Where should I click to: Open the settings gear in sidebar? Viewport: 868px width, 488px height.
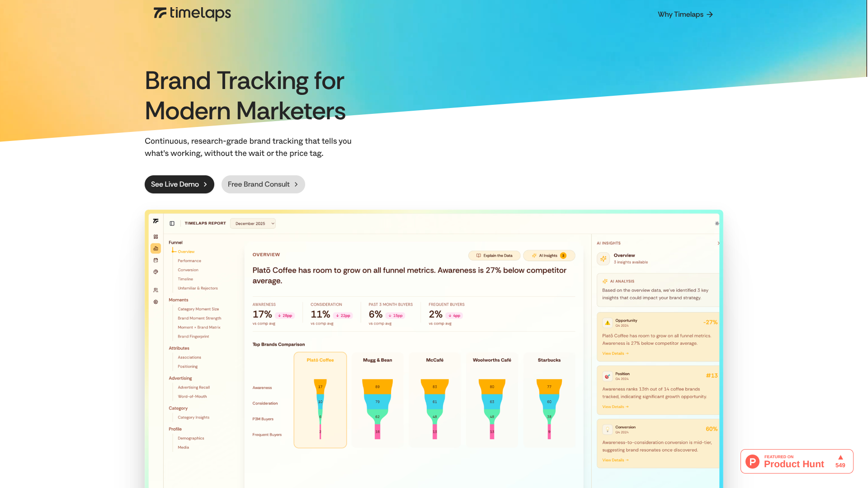[x=156, y=302]
